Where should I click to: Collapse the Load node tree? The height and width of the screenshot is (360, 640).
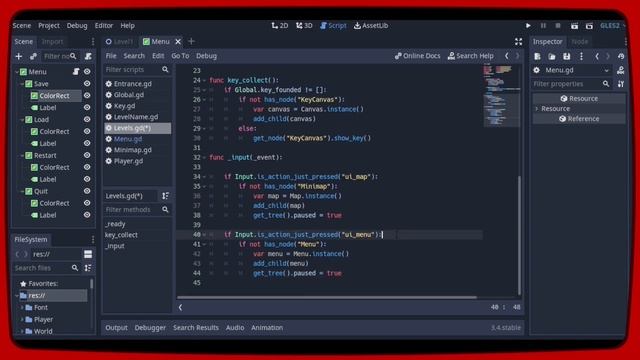(x=22, y=120)
